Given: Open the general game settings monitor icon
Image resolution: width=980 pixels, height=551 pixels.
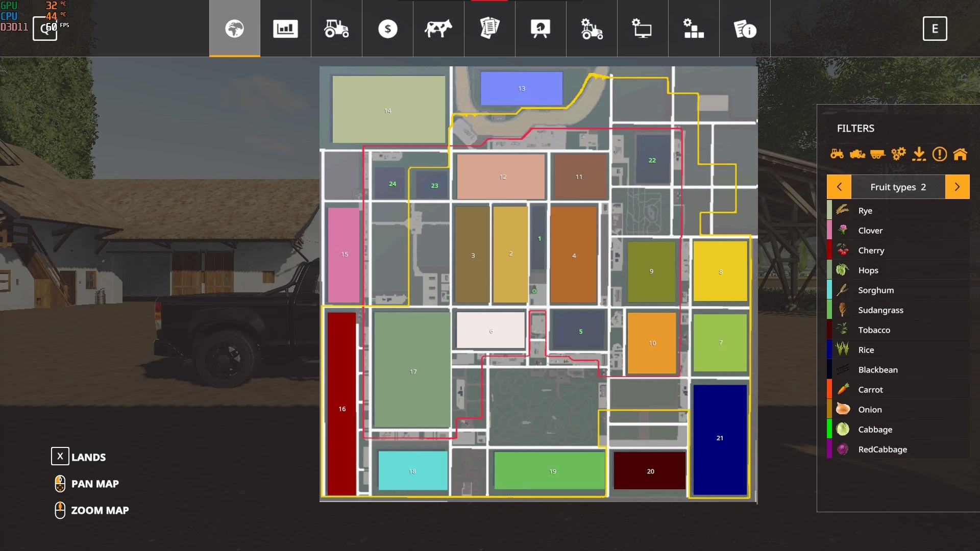Looking at the screenshot, I should 643,29.
